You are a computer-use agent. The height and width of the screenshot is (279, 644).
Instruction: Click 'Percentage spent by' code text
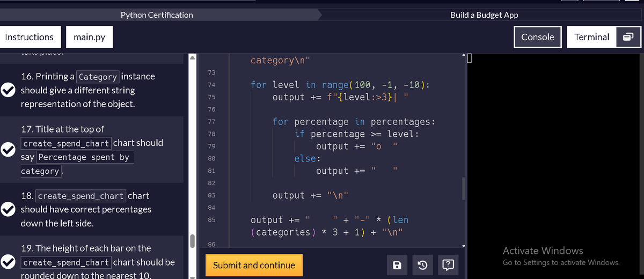(x=84, y=157)
